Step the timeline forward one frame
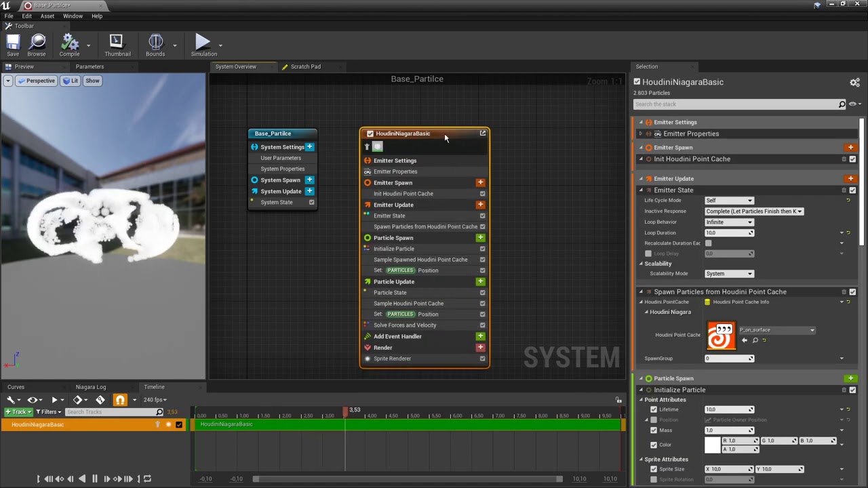The height and width of the screenshot is (488, 868). [x=106, y=479]
